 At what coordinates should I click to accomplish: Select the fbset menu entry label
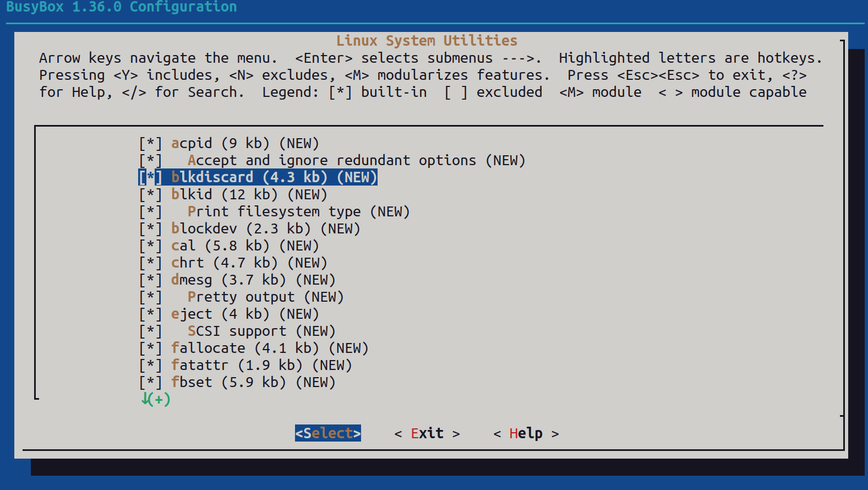pos(253,383)
